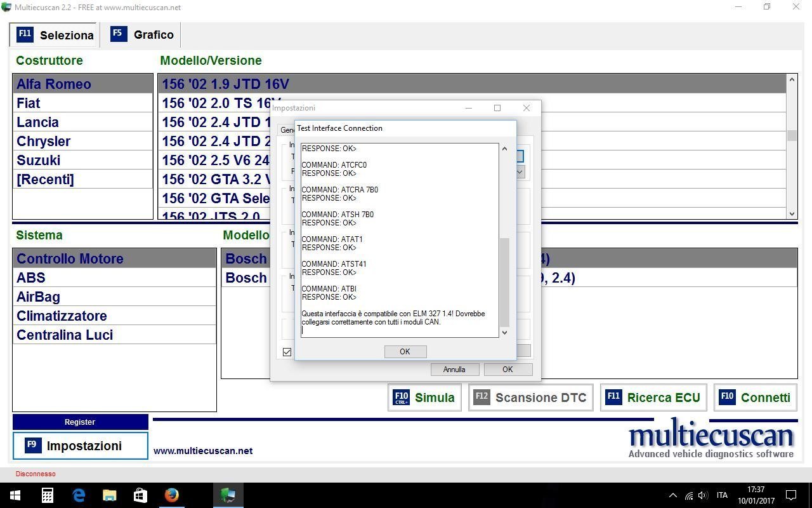Open File Explorer from the taskbar
The height and width of the screenshot is (508, 812).
pyautogui.click(x=110, y=495)
